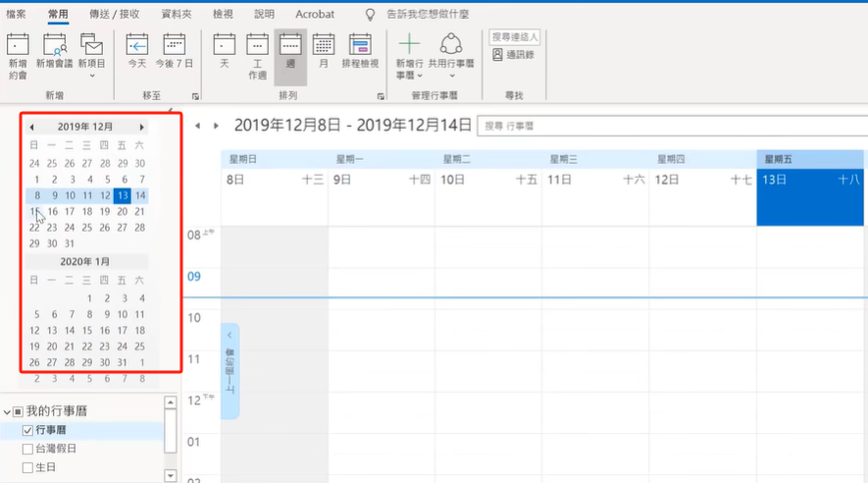Select December 25 in the mini calendar
Viewport: 868px width, 483px height.
click(105, 227)
